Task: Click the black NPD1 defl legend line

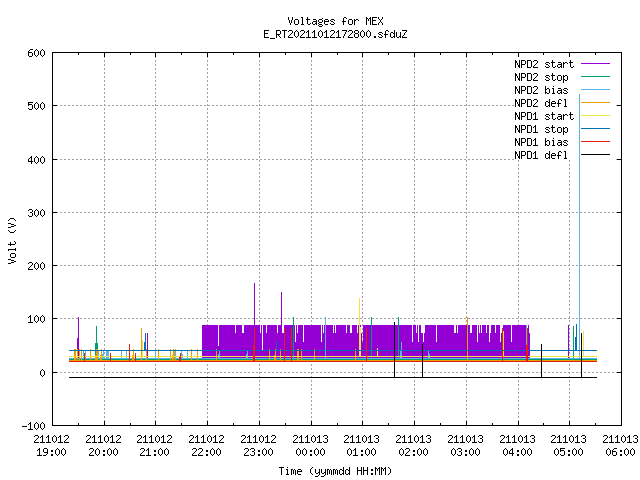Action: point(596,155)
